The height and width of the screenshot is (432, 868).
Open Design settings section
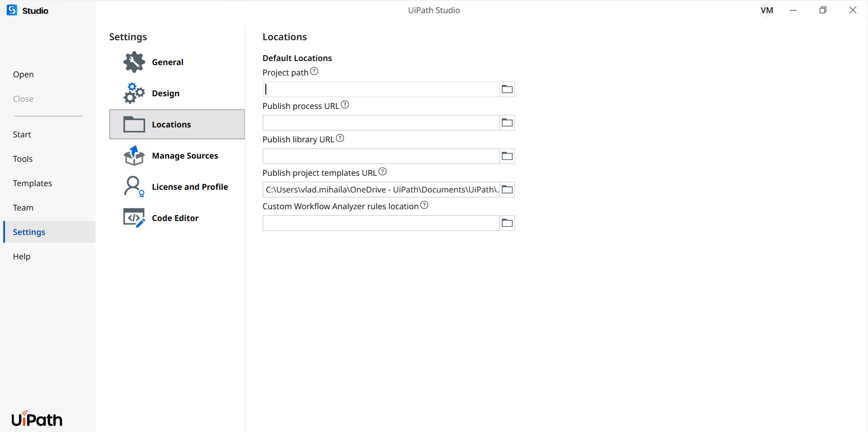click(x=165, y=94)
